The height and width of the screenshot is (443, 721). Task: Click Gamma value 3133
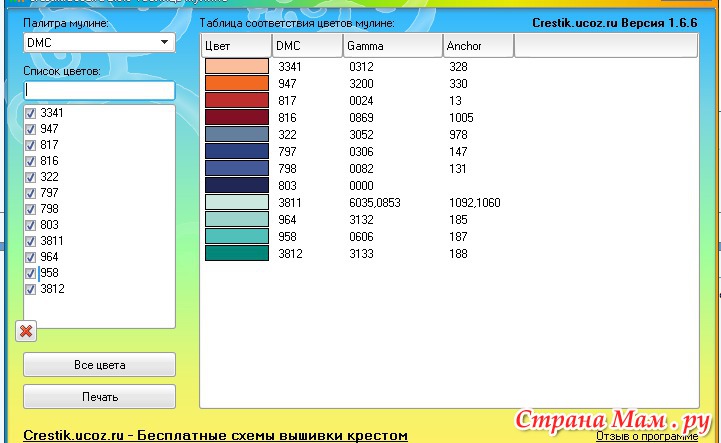point(361,254)
